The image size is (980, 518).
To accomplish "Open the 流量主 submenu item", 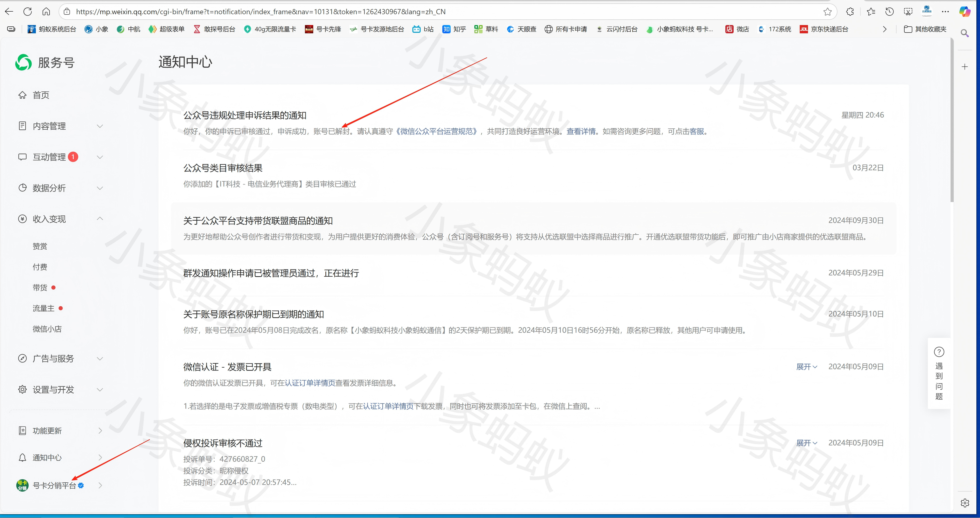I will [x=43, y=308].
